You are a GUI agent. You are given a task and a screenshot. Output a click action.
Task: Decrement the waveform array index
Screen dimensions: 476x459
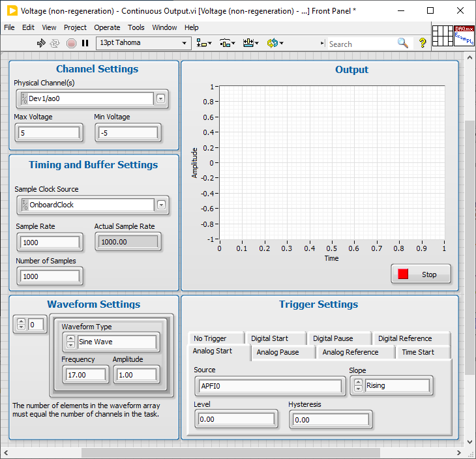[x=21, y=327]
